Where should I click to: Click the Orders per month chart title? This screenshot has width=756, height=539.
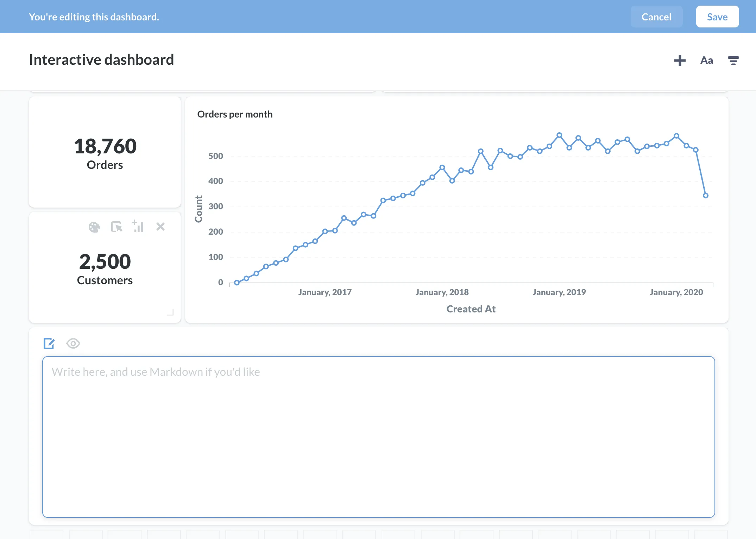coord(235,114)
